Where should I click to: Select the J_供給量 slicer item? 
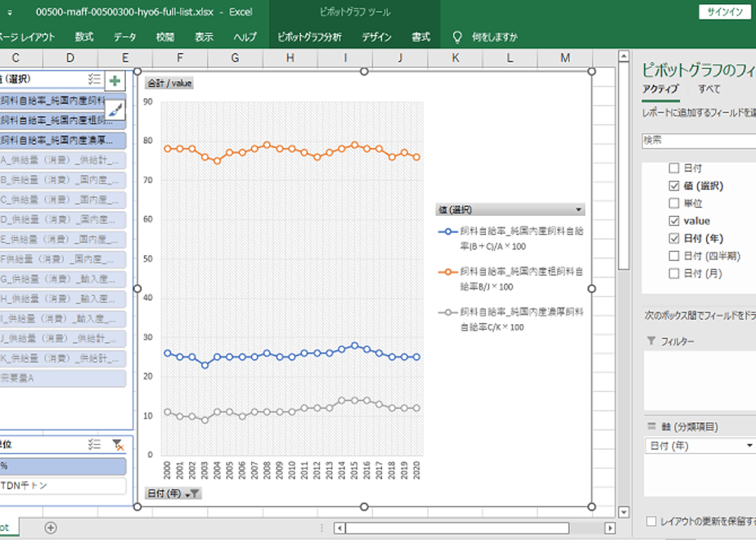63,339
